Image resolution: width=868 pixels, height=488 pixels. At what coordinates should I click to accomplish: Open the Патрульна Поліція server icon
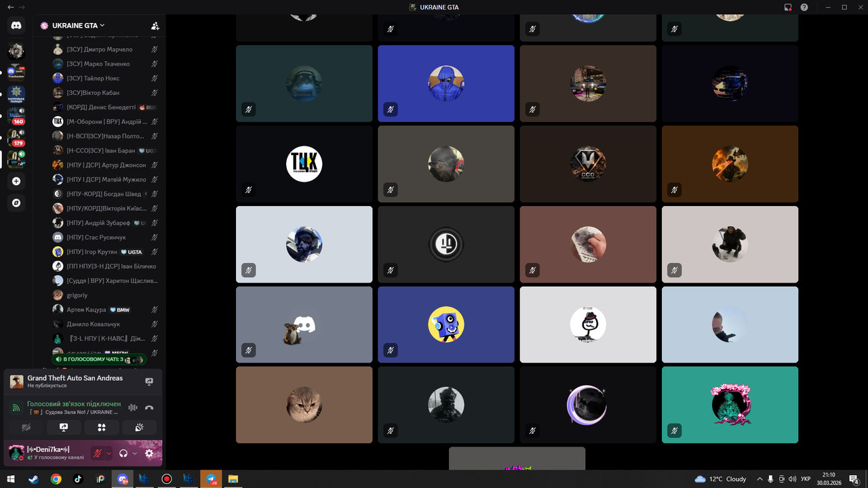click(16, 93)
